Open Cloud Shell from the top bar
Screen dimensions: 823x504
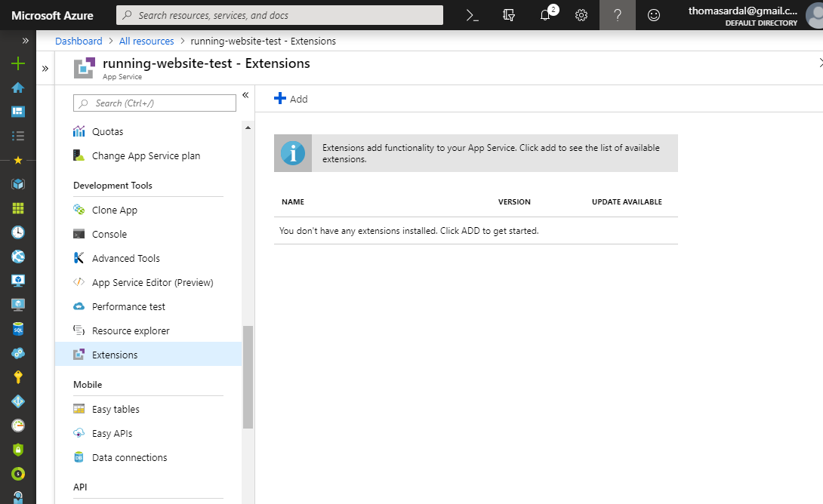click(x=473, y=15)
